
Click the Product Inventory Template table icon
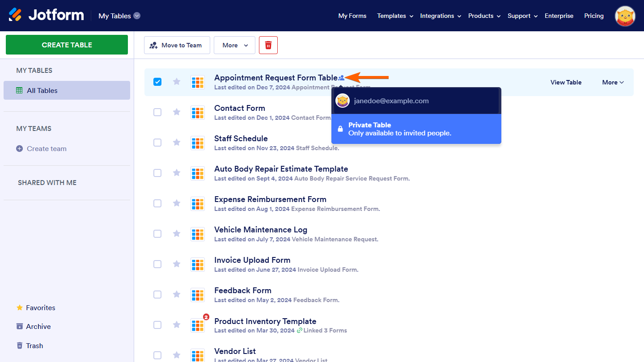(198, 325)
